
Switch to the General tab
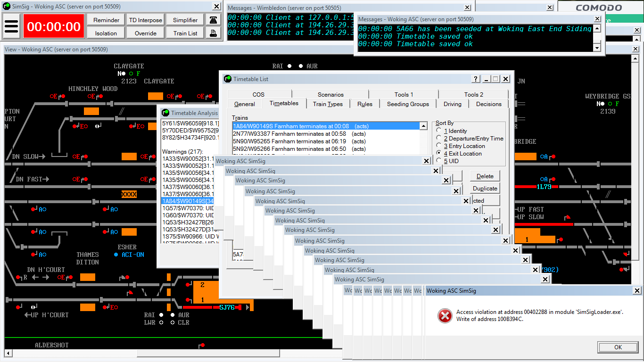[x=244, y=104]
